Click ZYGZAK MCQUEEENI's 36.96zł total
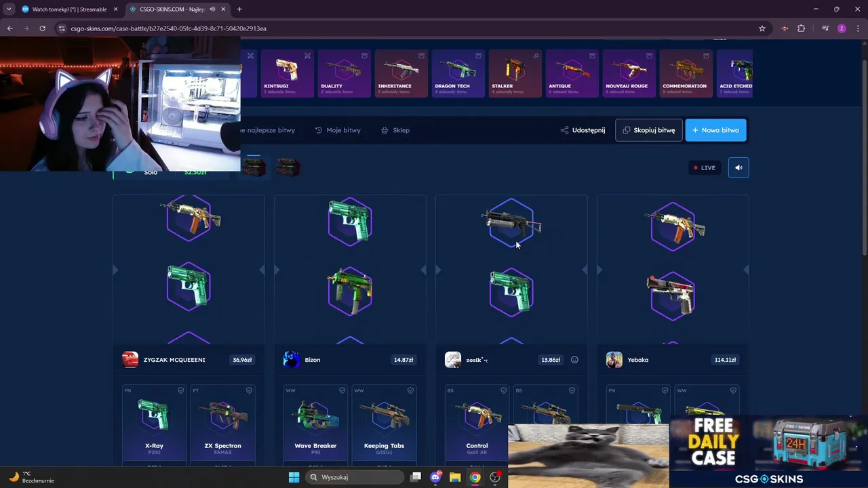The width and height of the screenshot is (868, 488). [242, 360]
